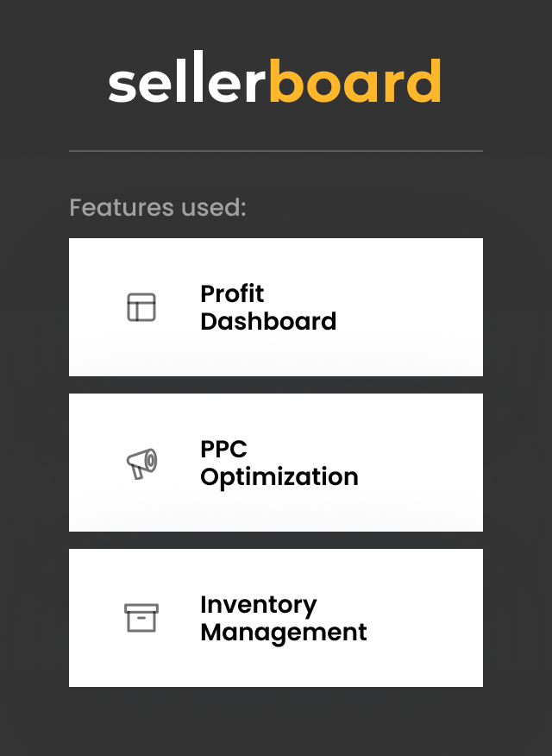Click the word "Features" in the heading
The height and width of the screenshot is (756, 552).
pyautogui.click(x=110, y=208)
